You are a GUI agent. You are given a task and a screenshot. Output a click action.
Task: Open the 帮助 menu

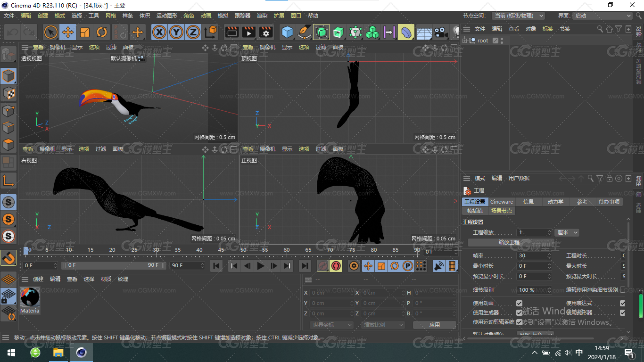click(x=313, y=16)
